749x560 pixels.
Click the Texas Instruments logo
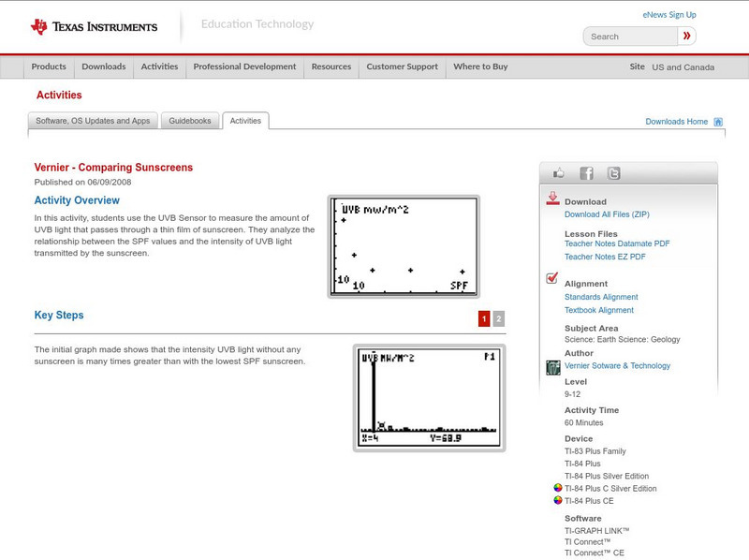(95, 27)
